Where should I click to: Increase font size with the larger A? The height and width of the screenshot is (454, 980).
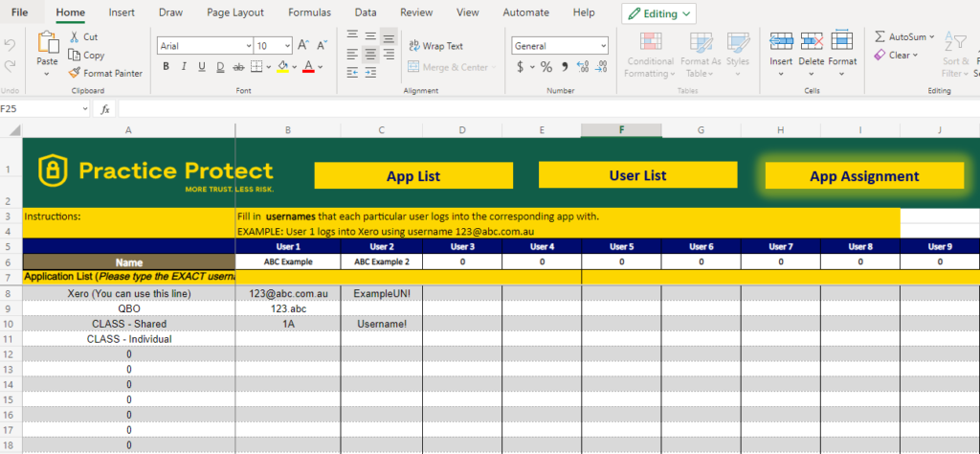[303, 45]
